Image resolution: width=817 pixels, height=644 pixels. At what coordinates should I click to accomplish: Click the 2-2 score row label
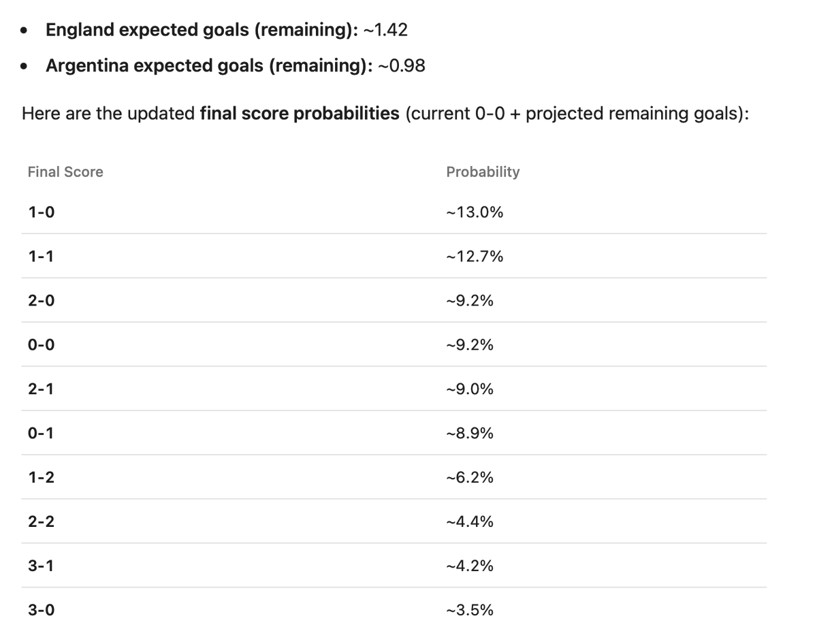[41, 522]
